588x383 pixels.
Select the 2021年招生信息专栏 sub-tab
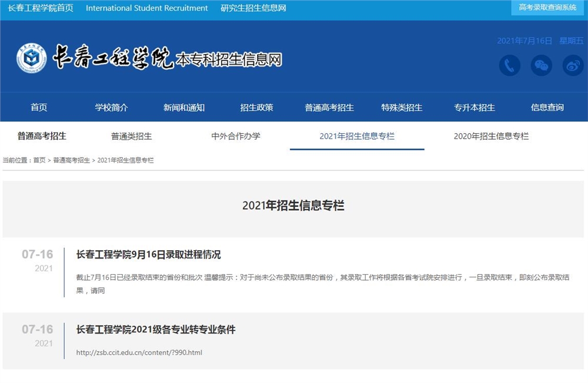pyautogui.click(x=357, y=136)
